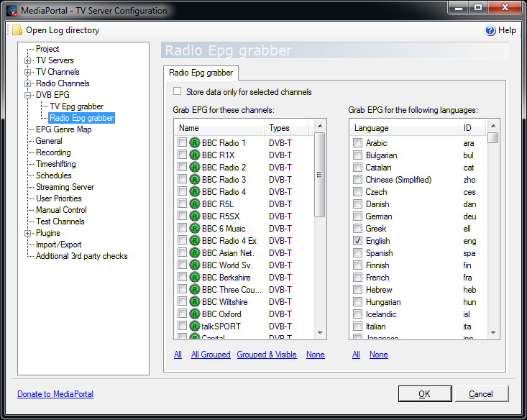Open the Donate to MediaPortal link
527x420 pixels.
point(55,394)
